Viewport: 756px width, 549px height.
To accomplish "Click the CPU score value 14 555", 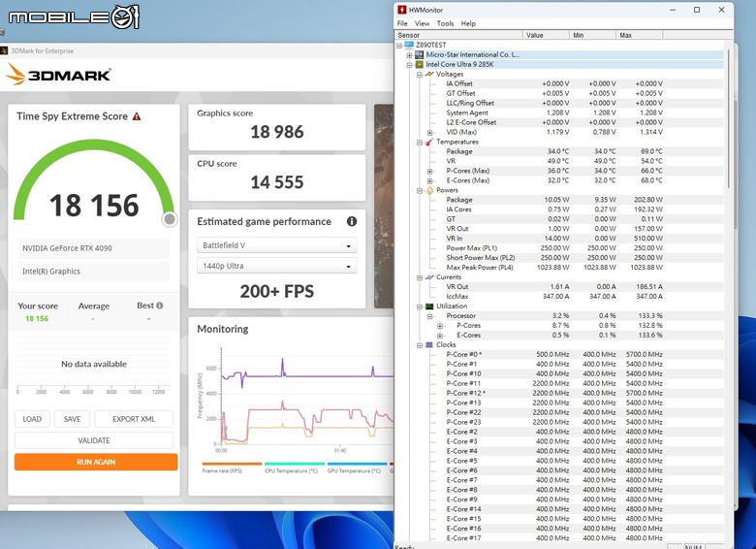I will [277, 182].
